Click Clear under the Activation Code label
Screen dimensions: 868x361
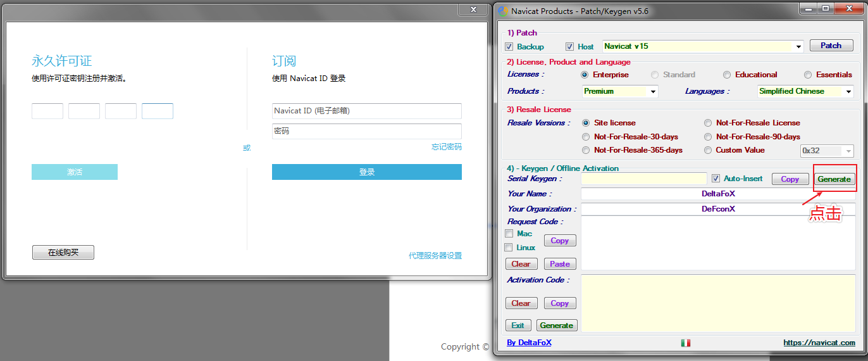click(521, 303)
